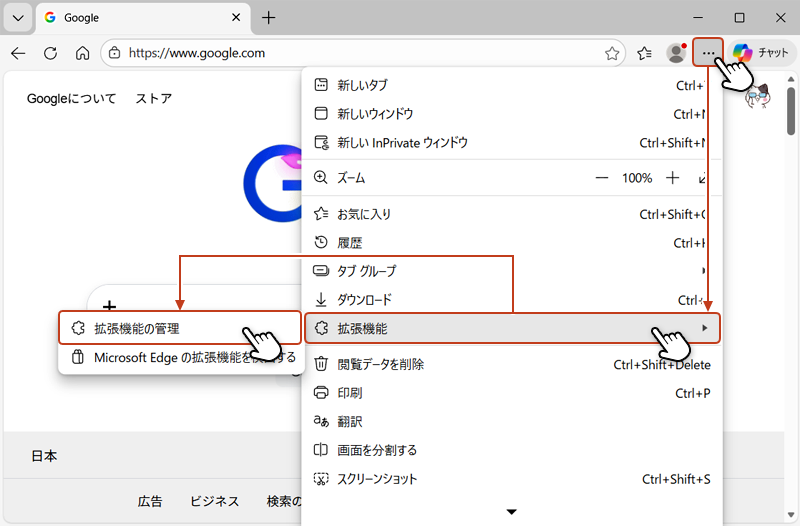Click the address bar URL field
This screenshot has height=526, width=800.
pos(362,53)
